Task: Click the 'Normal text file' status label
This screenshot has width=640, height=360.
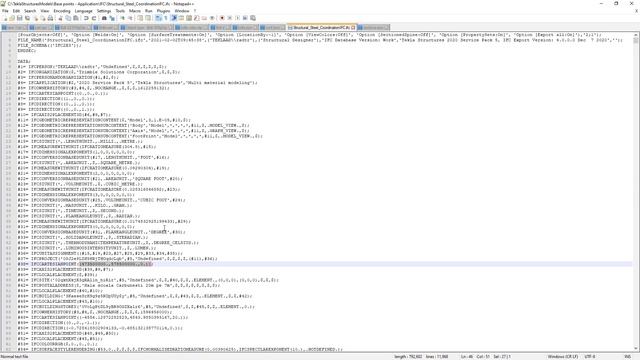Action: (14, 357)
